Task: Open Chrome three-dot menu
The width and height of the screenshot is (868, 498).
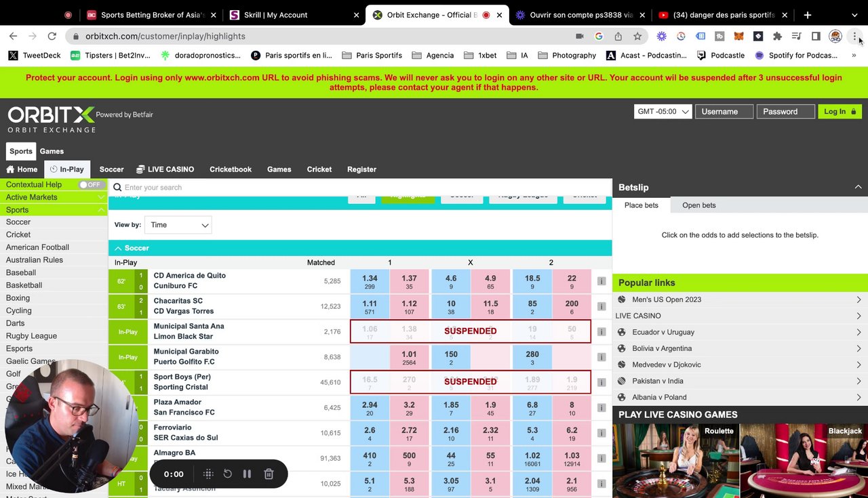Action: [854, 37]
